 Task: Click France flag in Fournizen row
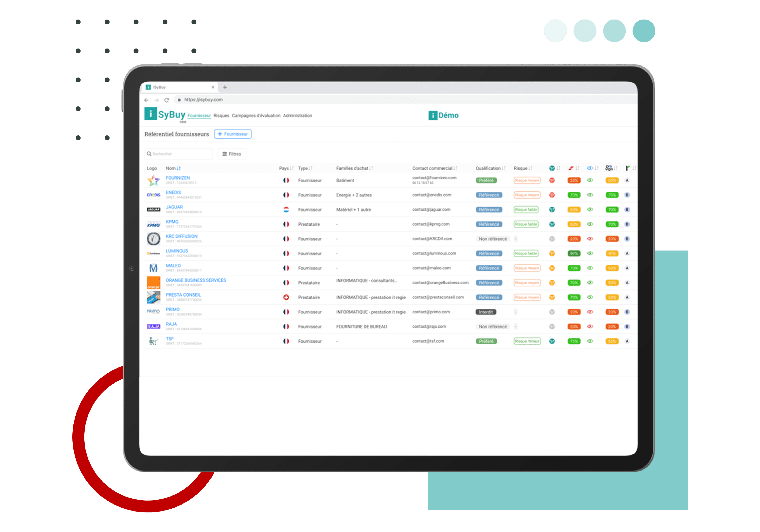[x=286, y=180]
